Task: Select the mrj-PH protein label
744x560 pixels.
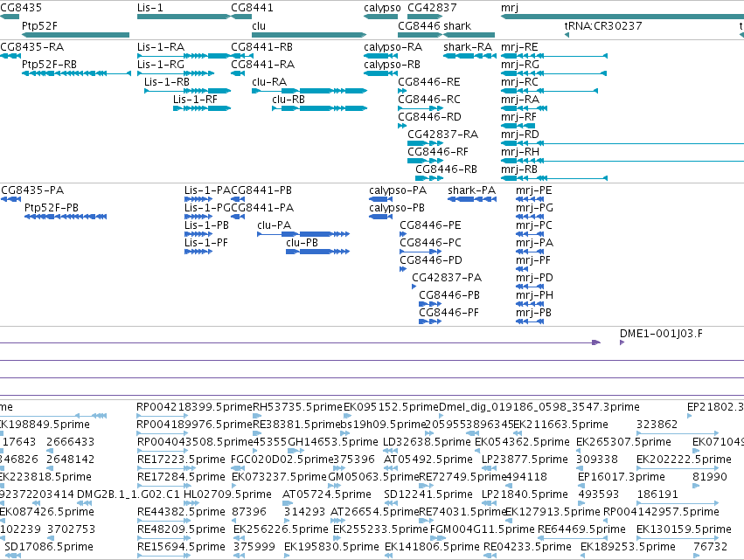Action: pyautogui.click(x=534, y=295)
